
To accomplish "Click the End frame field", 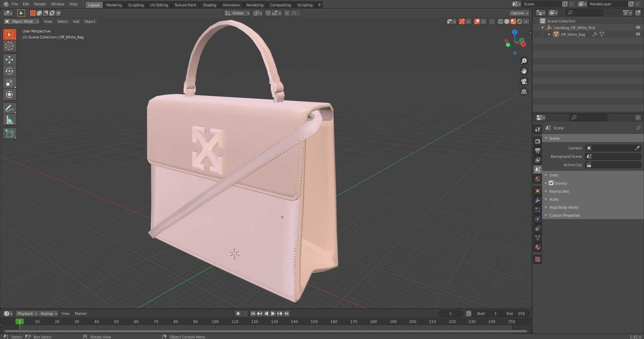I will (x=516, y=314).
